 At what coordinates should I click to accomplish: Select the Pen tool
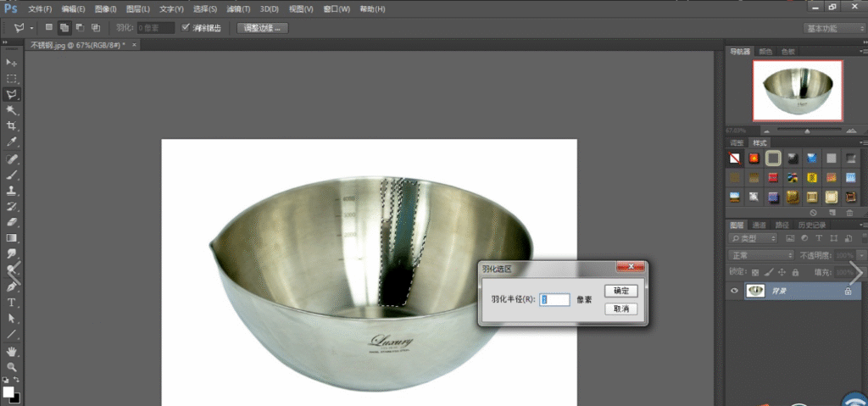[11, 287]
